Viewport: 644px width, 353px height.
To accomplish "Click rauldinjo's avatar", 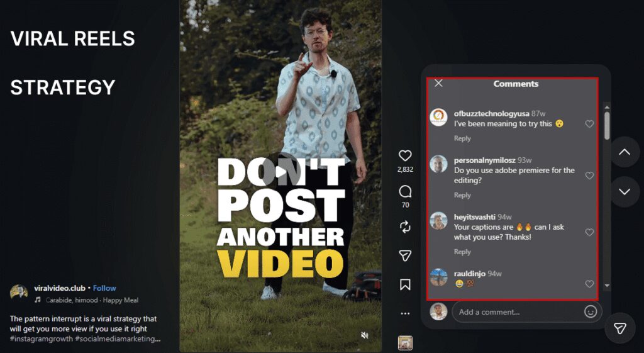I will click(x=438, y=277).
